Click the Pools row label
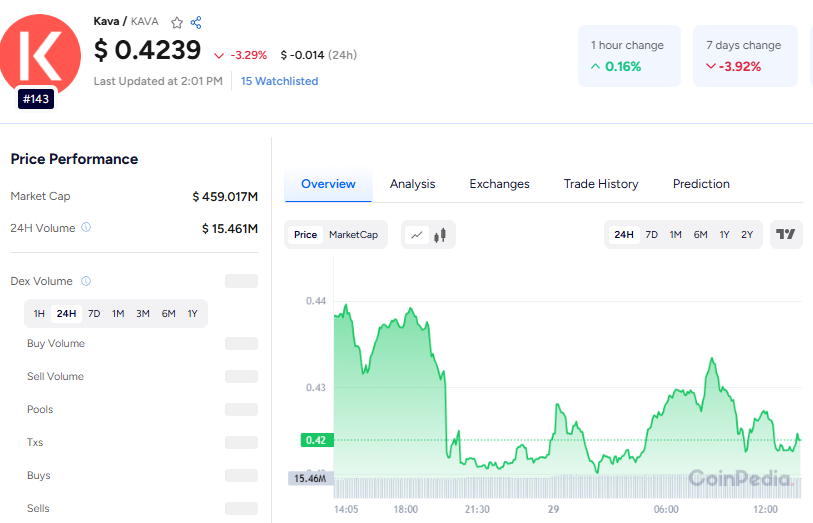This screenshot has height=523, width=813. (40, 409)
